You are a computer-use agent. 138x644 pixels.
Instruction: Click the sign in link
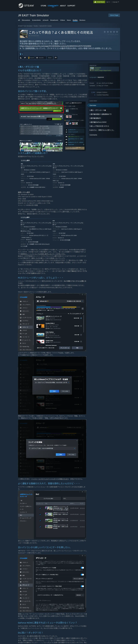(108, 2)
